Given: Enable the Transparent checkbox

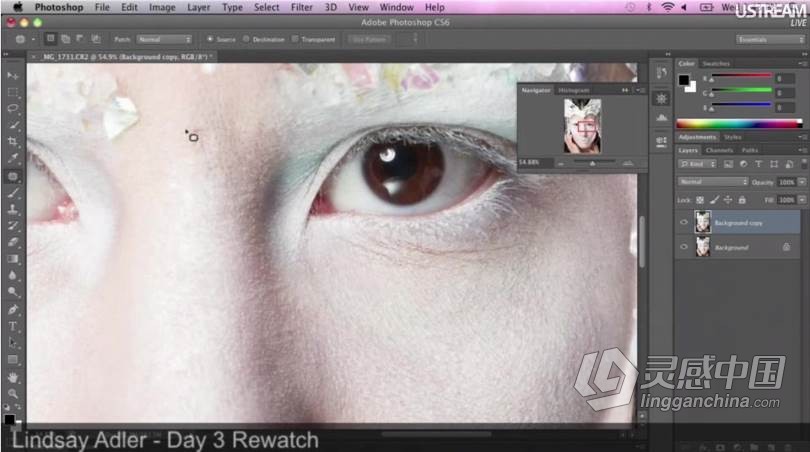Looking at the screenshot, I should point(295,39).
